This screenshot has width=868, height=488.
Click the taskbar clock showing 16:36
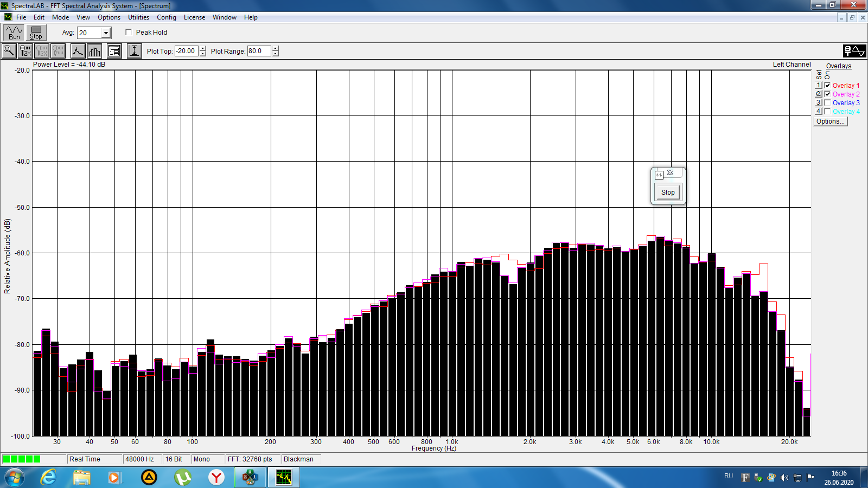839,478
